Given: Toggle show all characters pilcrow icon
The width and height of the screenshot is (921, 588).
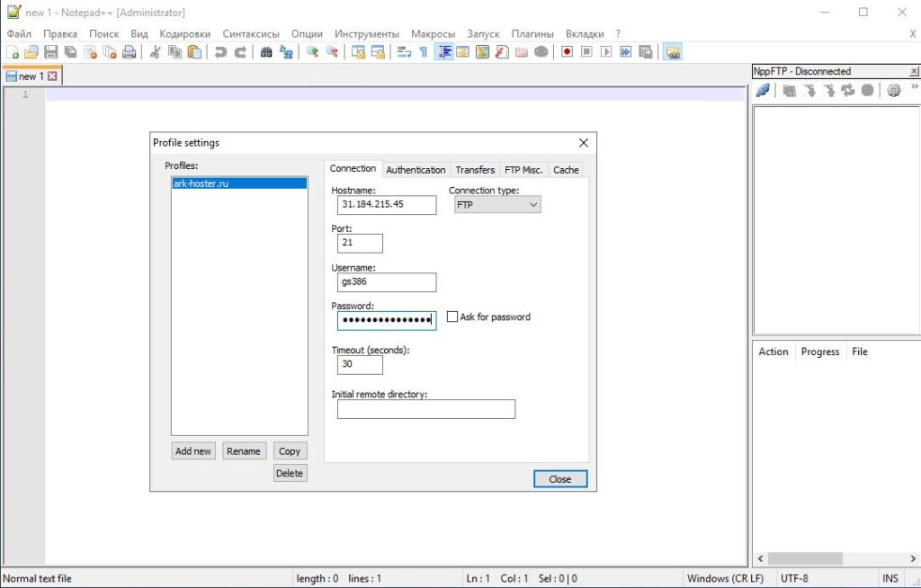Looking at the screenshot, I should click(x=423, y=52).
